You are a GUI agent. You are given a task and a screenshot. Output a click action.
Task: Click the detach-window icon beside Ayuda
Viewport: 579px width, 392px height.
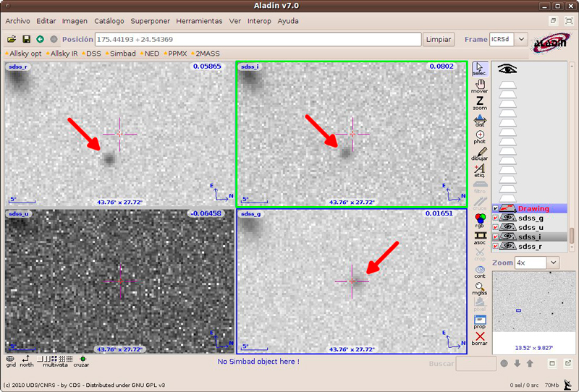(553, 21)
